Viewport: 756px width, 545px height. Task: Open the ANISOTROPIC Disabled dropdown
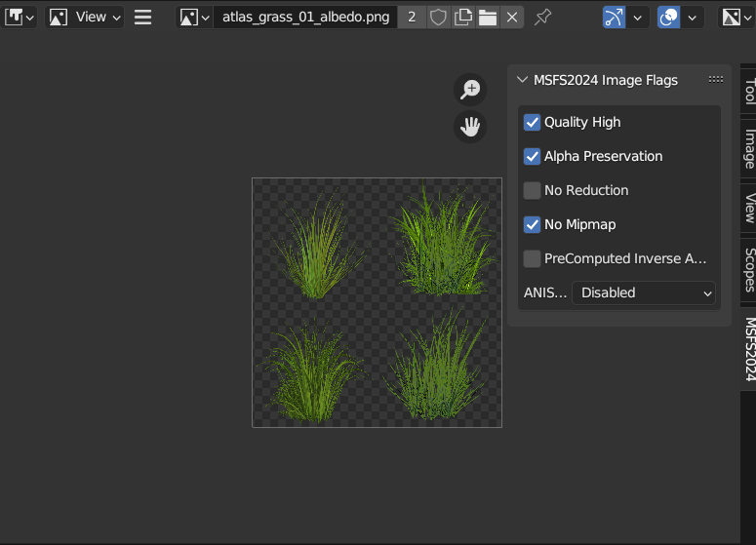(x=644, y=293)
